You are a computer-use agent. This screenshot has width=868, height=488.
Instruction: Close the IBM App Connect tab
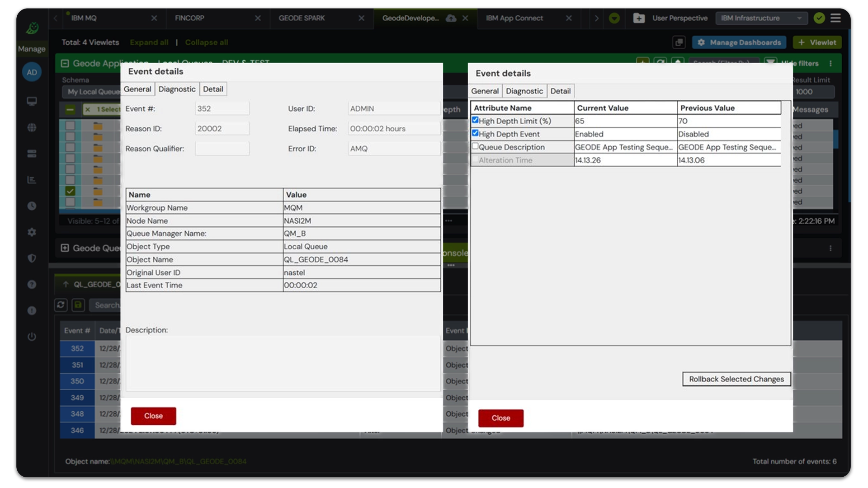(x=569, y=18)
